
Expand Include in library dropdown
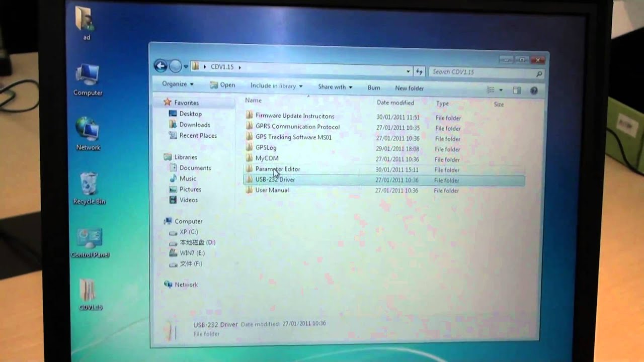pos(276,86)
